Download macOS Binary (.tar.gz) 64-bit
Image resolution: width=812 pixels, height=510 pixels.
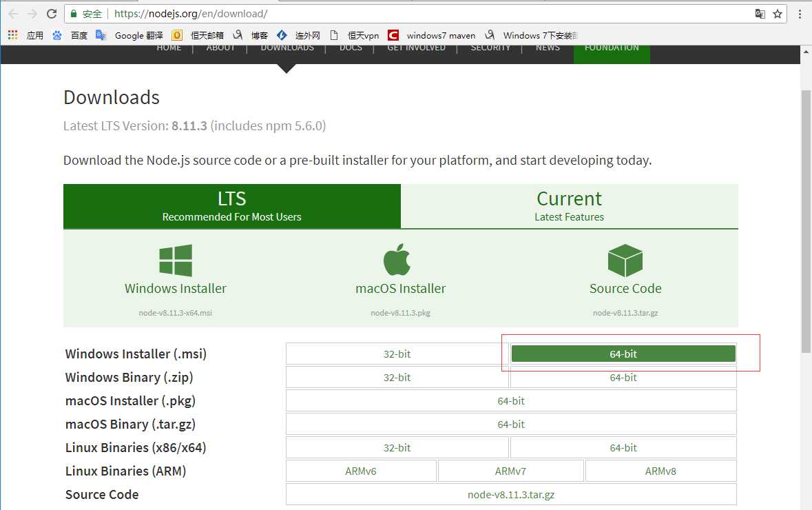click(x=511, y=424)
